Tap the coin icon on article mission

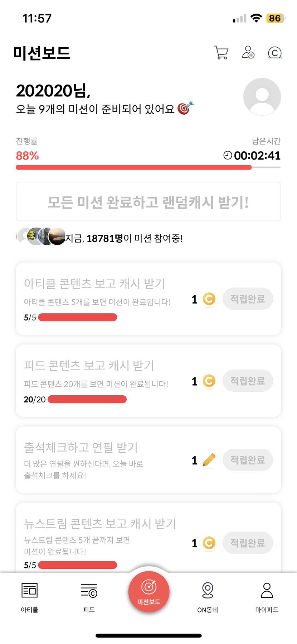pyautogui.click(x=209, y=299)
